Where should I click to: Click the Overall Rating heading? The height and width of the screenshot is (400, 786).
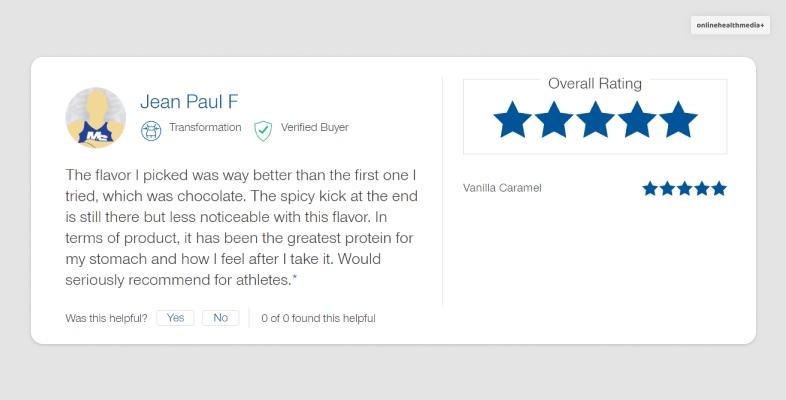point(595,84)
